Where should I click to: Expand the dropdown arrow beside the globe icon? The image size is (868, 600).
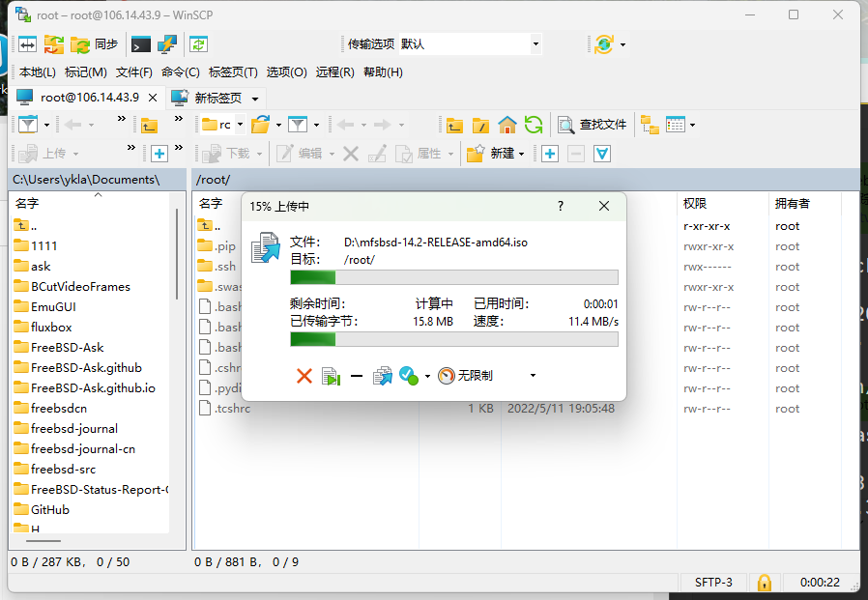(622, 44)
